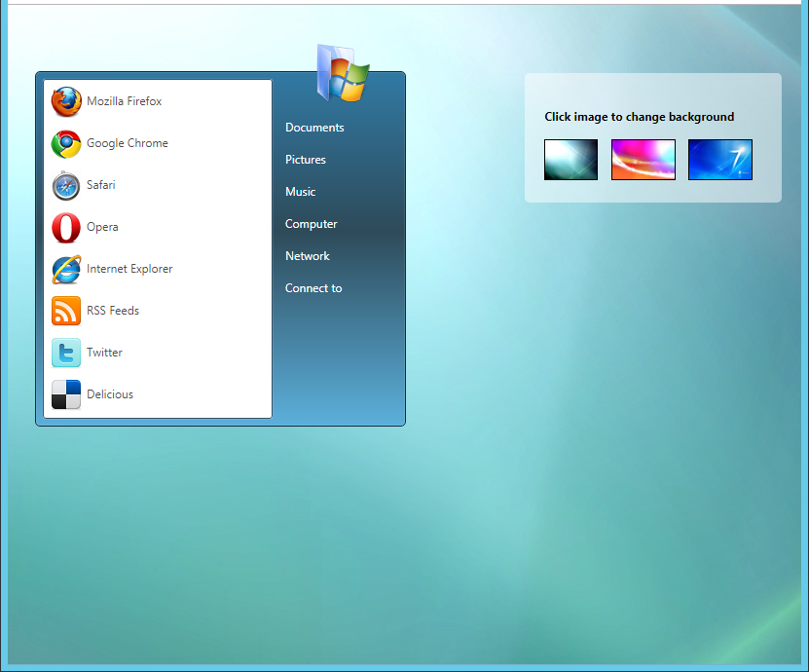Click the Google Chrome icon
The height and width of the screenshot is (672, 809).
point(66,144)
